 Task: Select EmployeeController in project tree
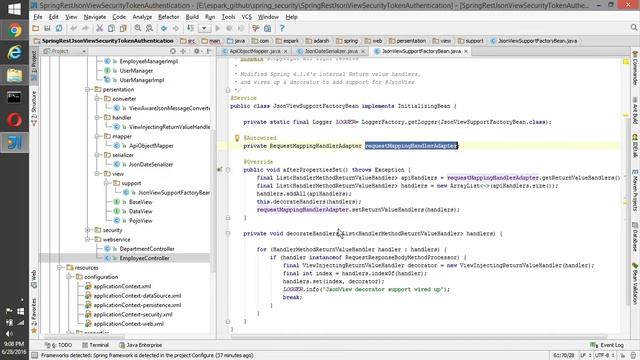144,258
